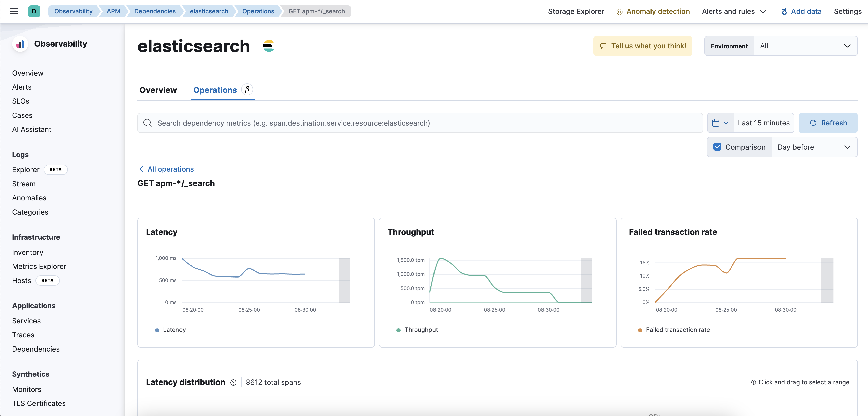Open Traces in sidebar
Viewport: 868px width, 416px height.
point(23,335)
